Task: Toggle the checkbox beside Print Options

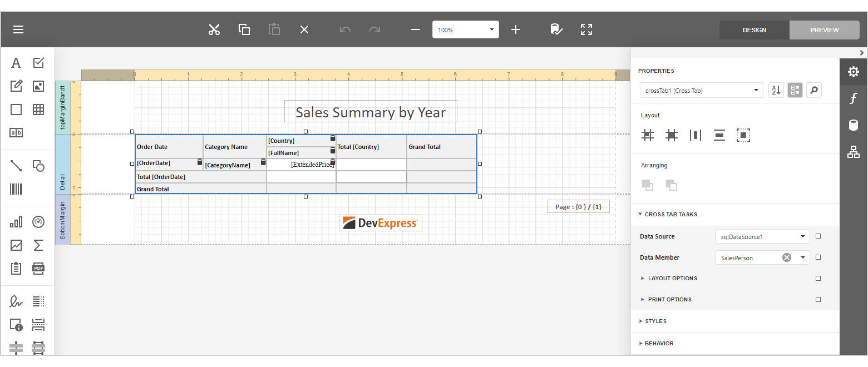Action: click(x=818, y=299)
